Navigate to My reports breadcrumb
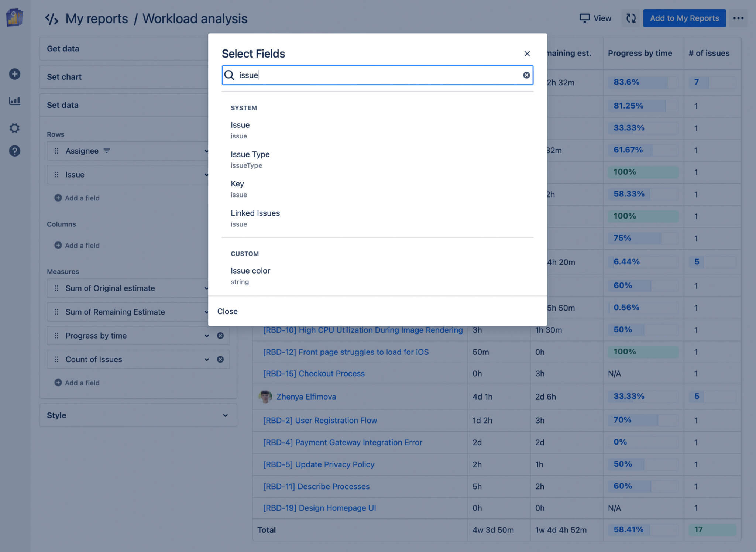Image resolution: width=756 pixels, height=552 pixels. (x=96, y=18)
